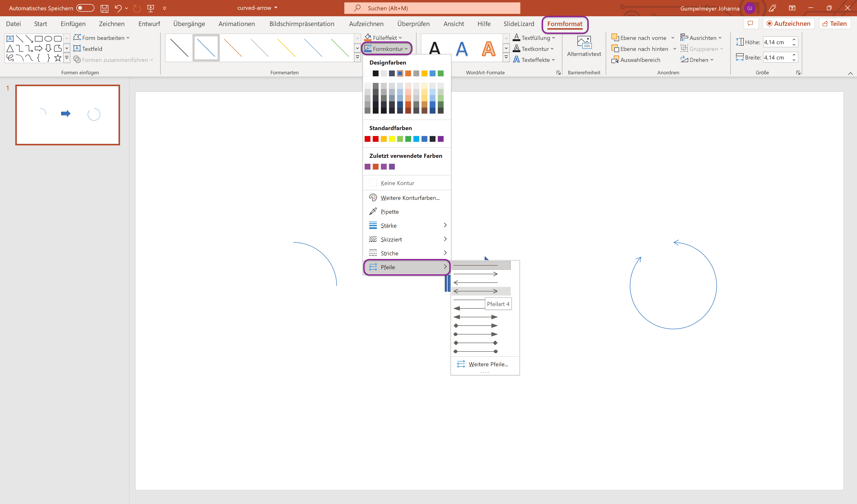857x504 pixels.
Task: Open the Form bearbeiten dropdown
Action: (102, 38)
